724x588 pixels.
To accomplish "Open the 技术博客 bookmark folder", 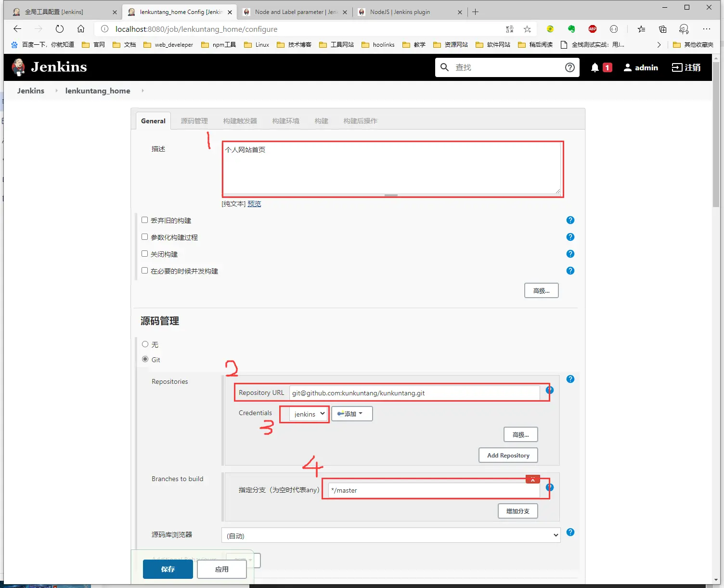I will coord(294,45).
